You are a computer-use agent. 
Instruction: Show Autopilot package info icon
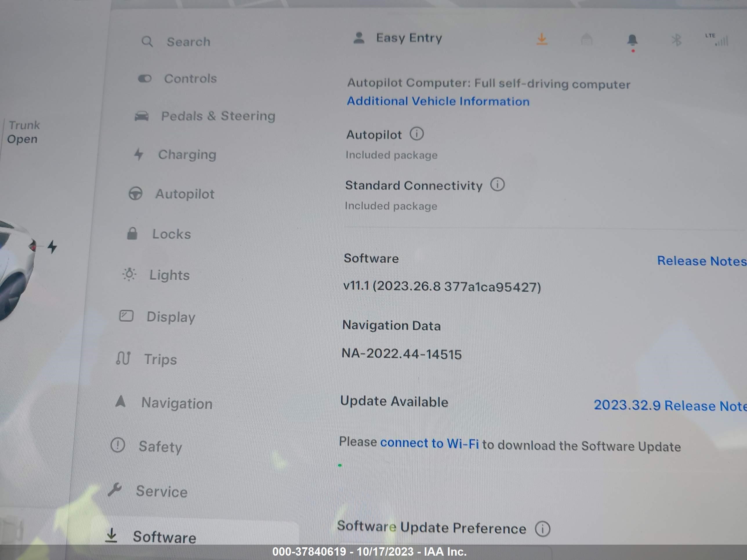pyautogui.click(x=417, y=134)
